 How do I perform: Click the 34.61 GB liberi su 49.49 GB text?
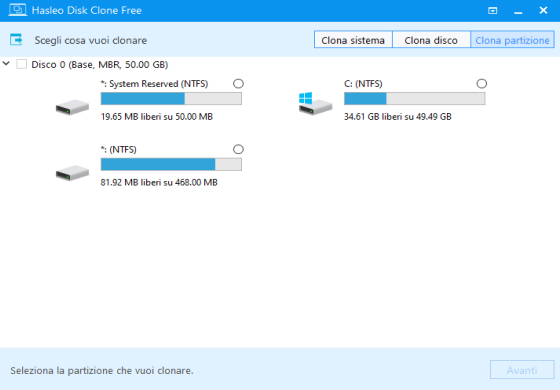[398, 117]
